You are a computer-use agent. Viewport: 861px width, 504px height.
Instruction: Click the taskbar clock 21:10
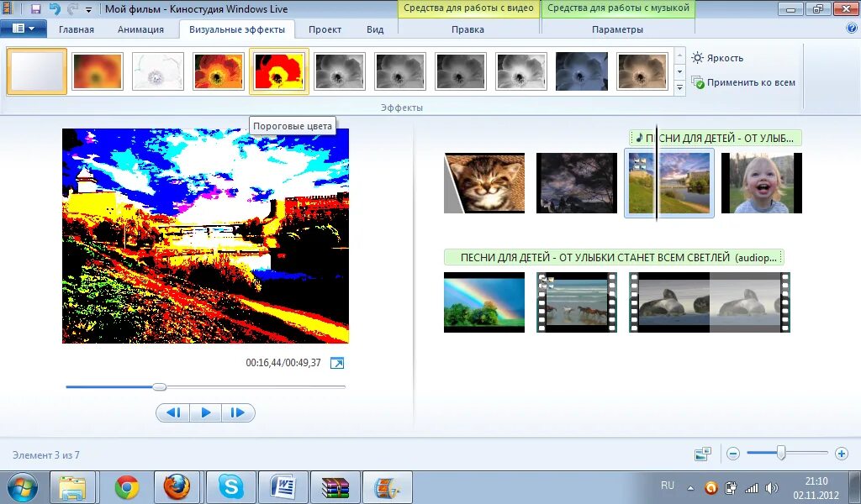click(x=816, y=481)
